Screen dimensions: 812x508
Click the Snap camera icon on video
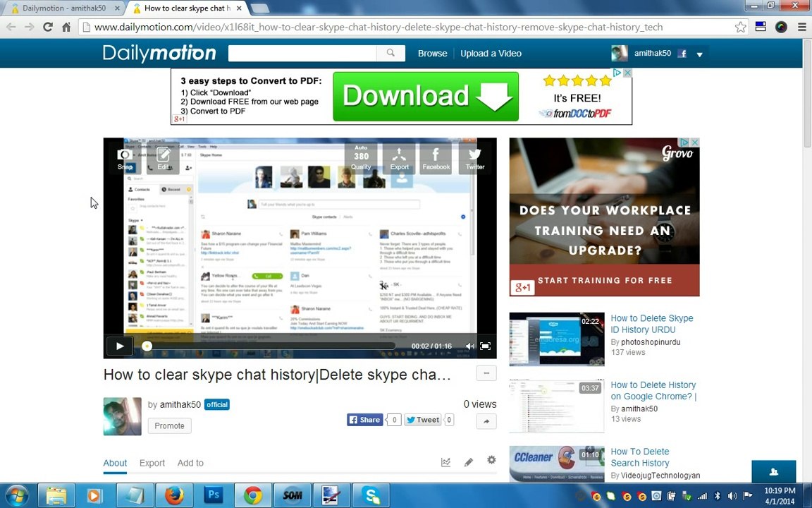(x=124, y=158)
